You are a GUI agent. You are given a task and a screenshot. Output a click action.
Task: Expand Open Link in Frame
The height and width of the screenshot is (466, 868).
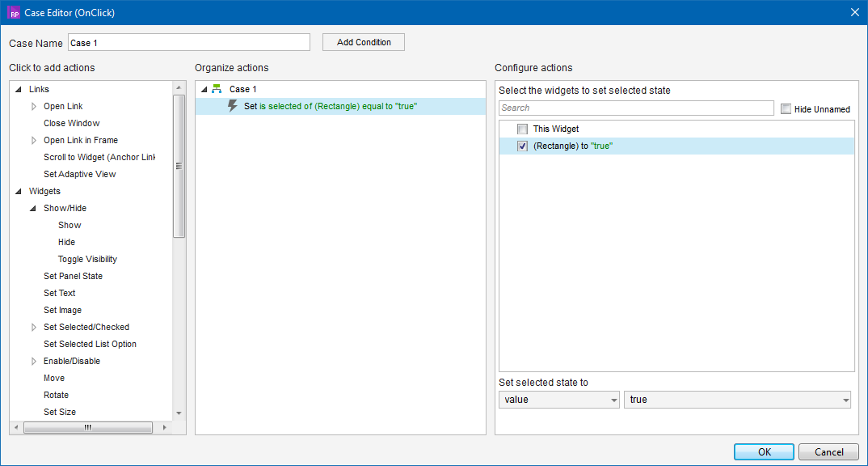coord(34,140)
